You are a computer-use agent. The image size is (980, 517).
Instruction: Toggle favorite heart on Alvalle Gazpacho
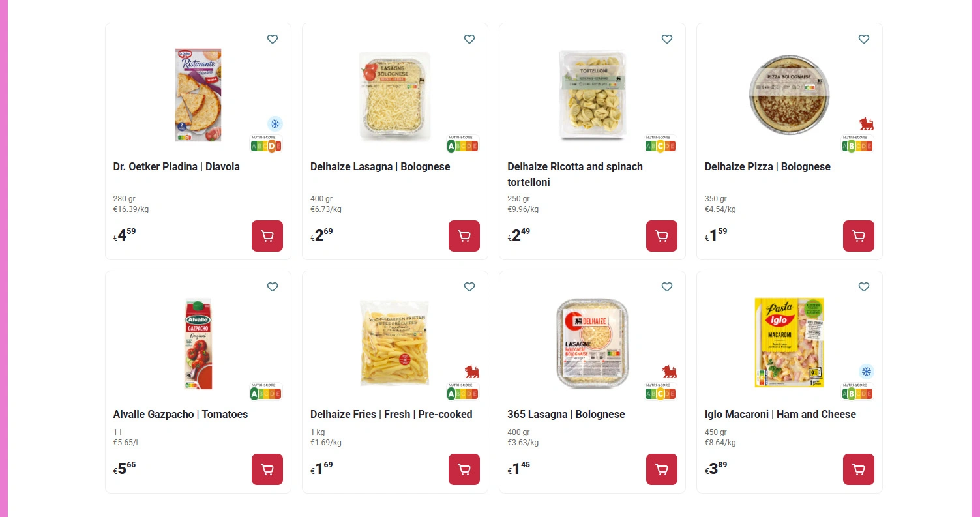pos(273,287)
